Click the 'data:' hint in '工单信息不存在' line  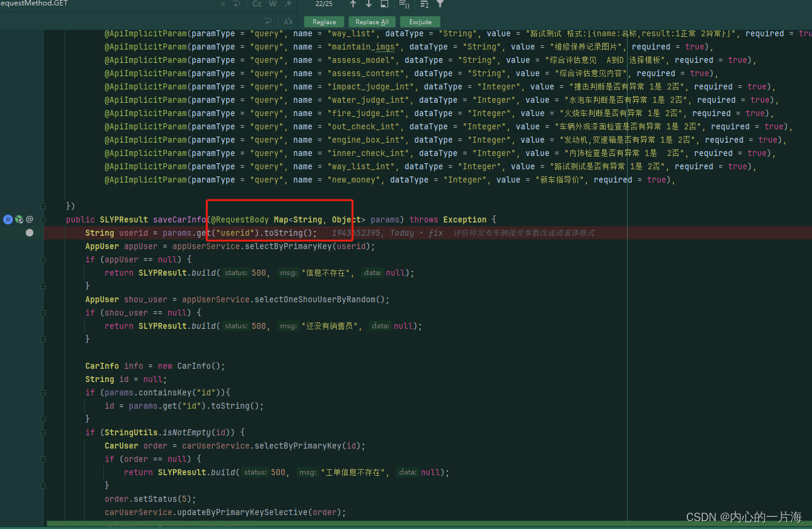[x=407, y=472]
